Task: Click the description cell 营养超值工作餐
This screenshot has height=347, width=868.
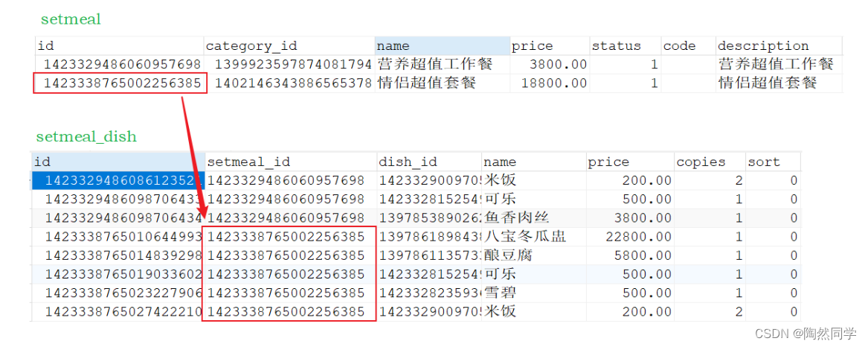Action: 779,64
